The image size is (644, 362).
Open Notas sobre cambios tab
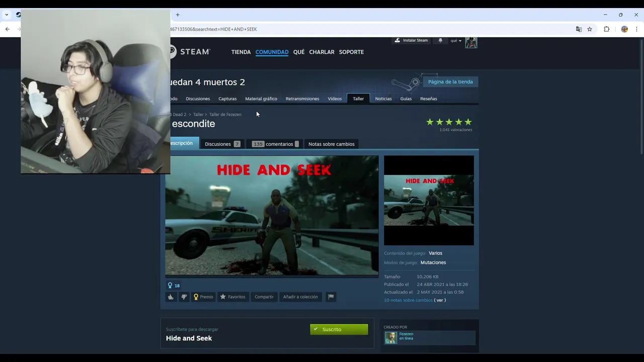point(332,144)
